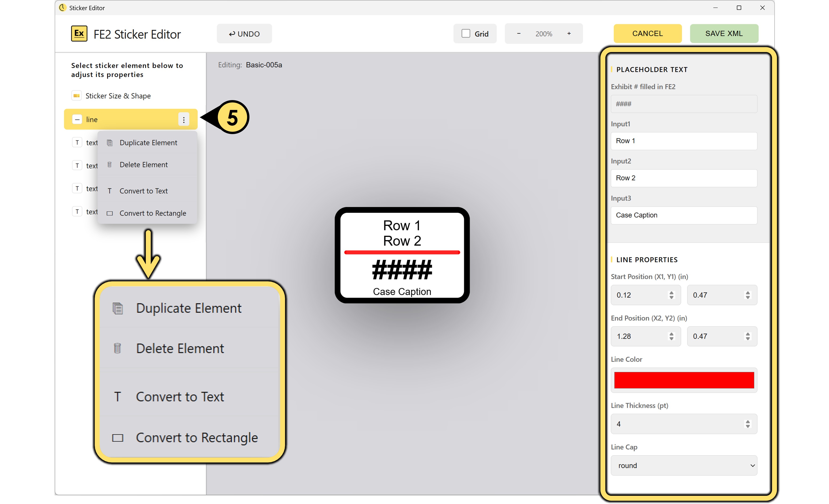829x504 pixels.
Task: Click the Duplicate Element copy icon
Action: click(110, 143)
